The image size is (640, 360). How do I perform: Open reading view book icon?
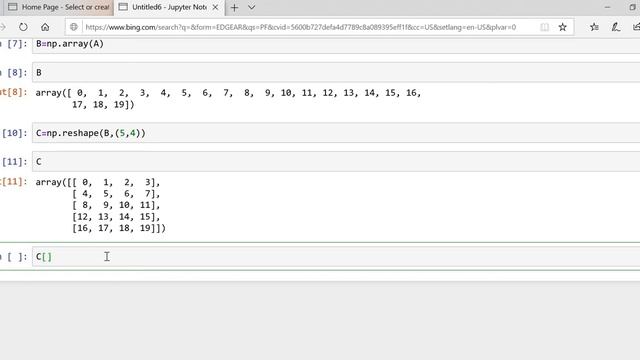pyautogui.click(x=544, y=27)
